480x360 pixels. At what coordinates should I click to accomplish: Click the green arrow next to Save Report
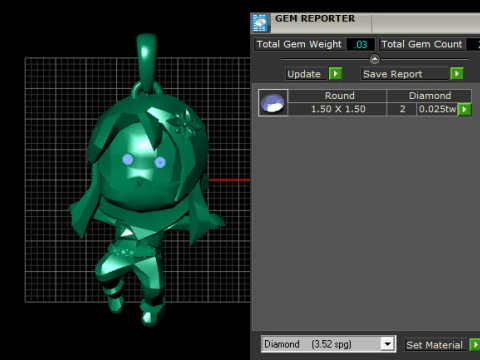[x=457, y=73]
